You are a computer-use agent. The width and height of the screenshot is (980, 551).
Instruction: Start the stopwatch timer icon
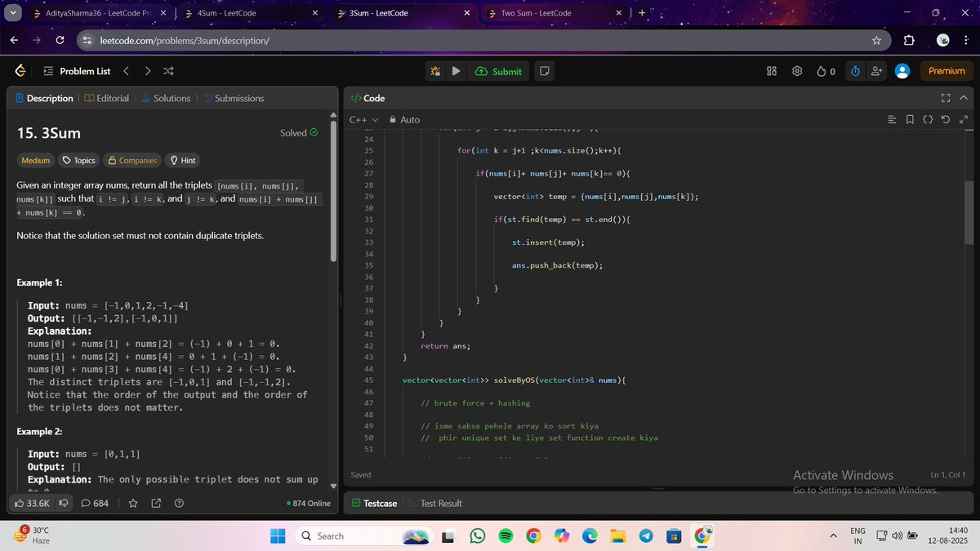(x=855, y=71)
